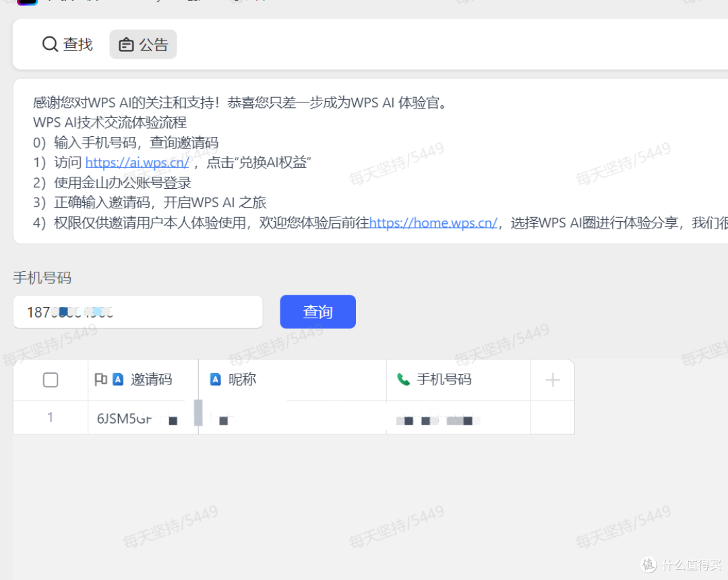
Task: Click the green phone icon in header
Action: tap(404, 380)
